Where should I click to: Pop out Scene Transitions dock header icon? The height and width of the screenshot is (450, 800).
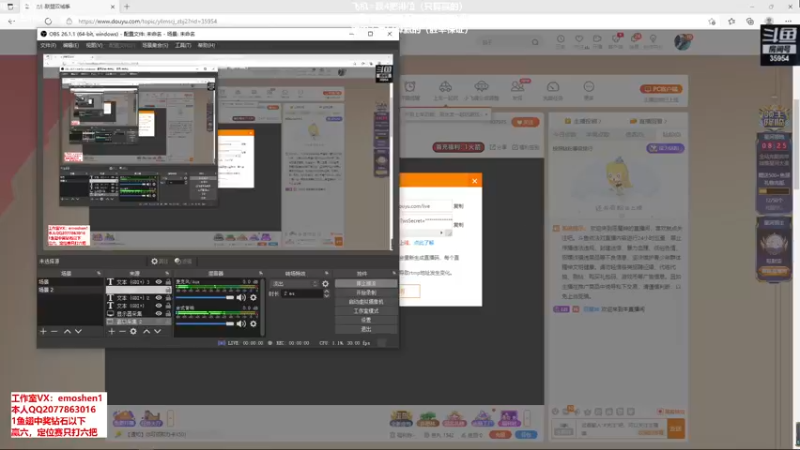click(327, 273)
